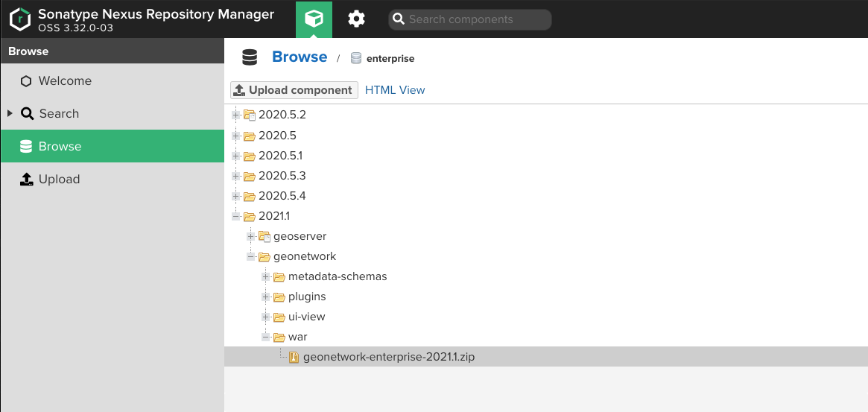Open the Welcome menu item
Screen dimensions: 868x412
click(x=113, y=81)
